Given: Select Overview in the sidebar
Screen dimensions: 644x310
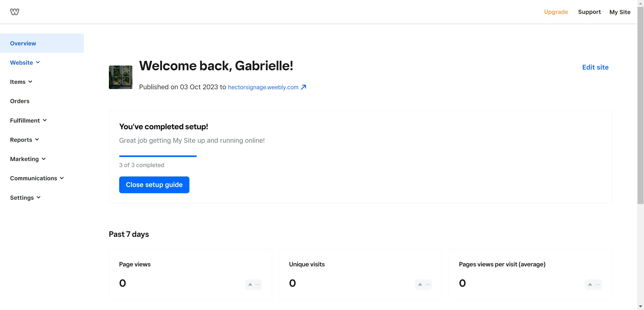Looking at the screenshot, I should click(23, 43).
